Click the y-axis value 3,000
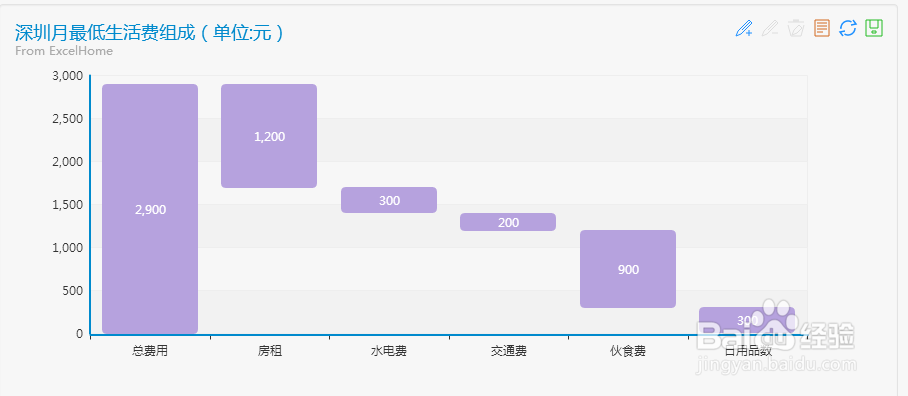Screen dimensions: 908x396 tap(68, 76)
